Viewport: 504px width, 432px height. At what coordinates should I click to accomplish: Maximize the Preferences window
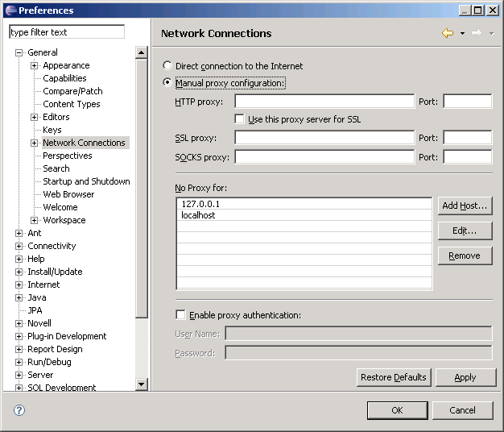477,10
